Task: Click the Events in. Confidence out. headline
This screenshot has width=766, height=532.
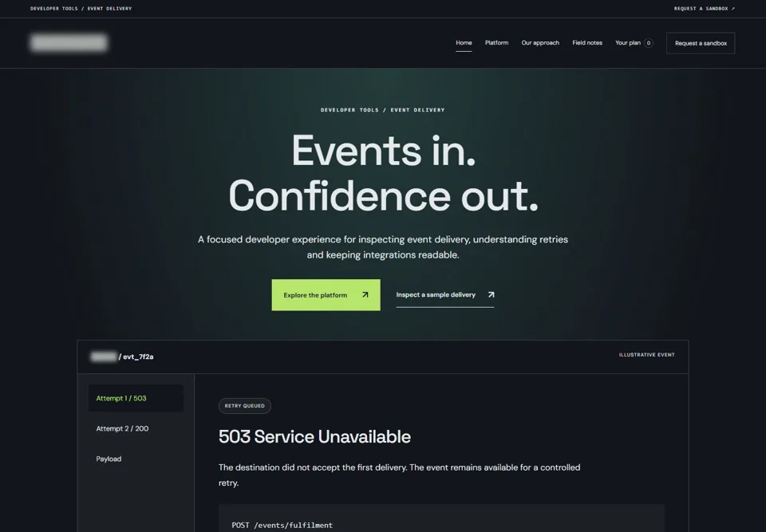Action: coord(383,173)
